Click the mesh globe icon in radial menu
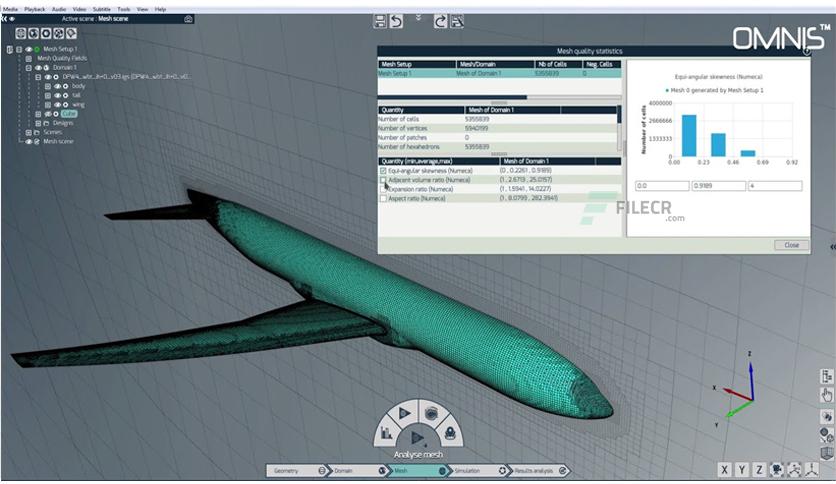The image size is (836, 484). coord(431,413)
